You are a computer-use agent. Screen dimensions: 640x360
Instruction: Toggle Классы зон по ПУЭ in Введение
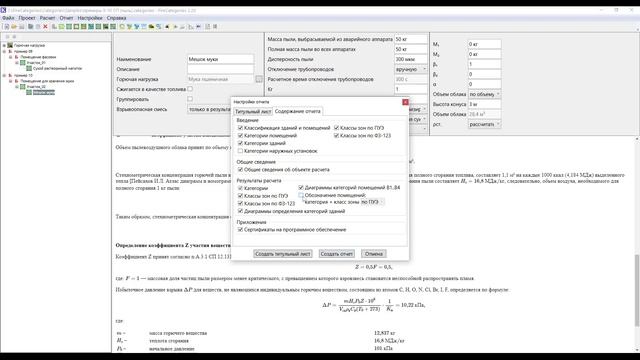click(x=336, y=128)
